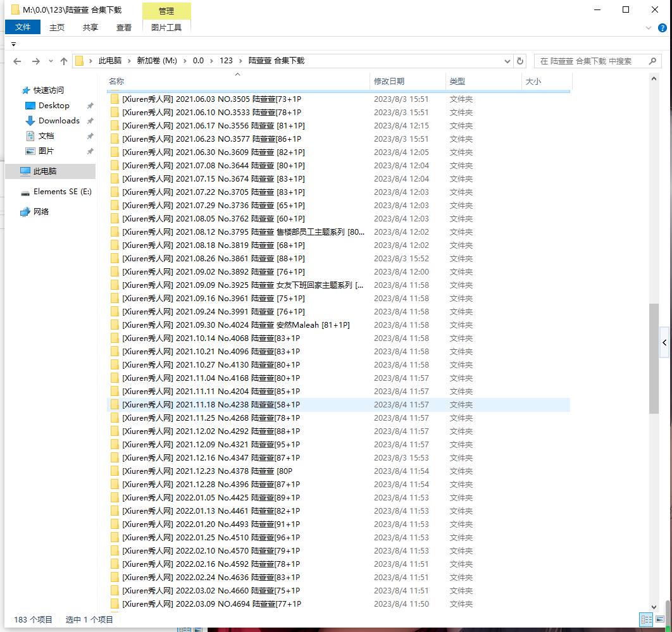The width and height of the screenshot is (672, 632).
Task: Click 123 in the address breadcrumb
Action: point(226,61)
